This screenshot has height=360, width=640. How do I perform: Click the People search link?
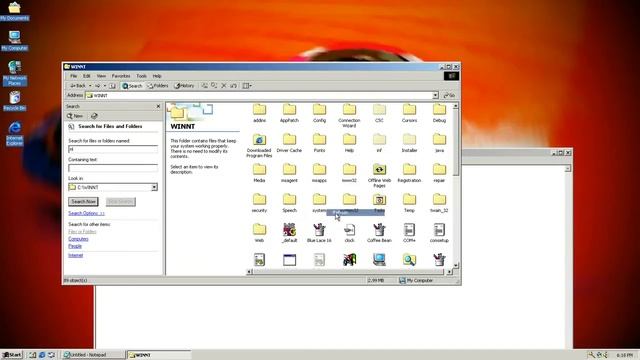75,246
